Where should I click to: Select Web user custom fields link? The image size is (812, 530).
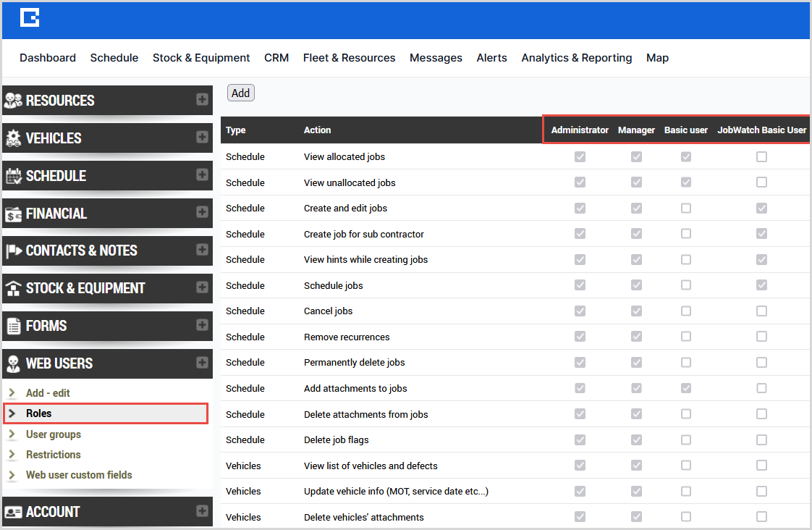tap(79, 475)
